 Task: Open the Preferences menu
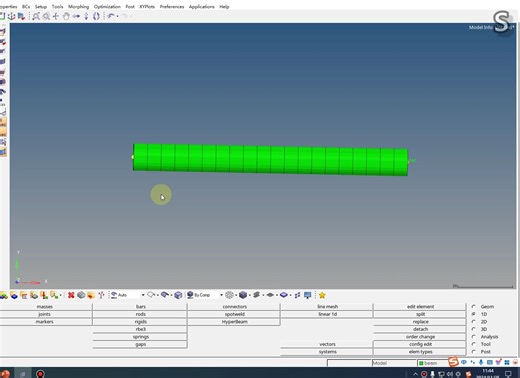172,6
